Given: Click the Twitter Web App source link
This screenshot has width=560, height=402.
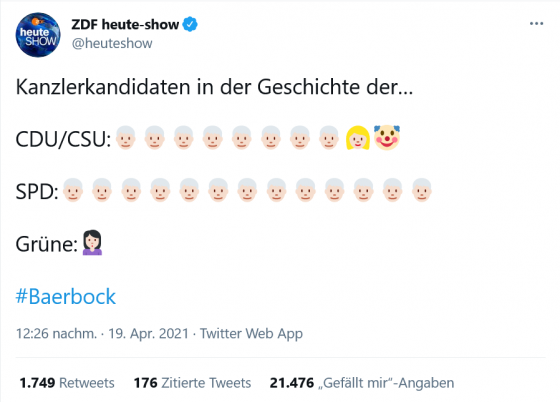Looking at the screenshot, I should [251, 333].
